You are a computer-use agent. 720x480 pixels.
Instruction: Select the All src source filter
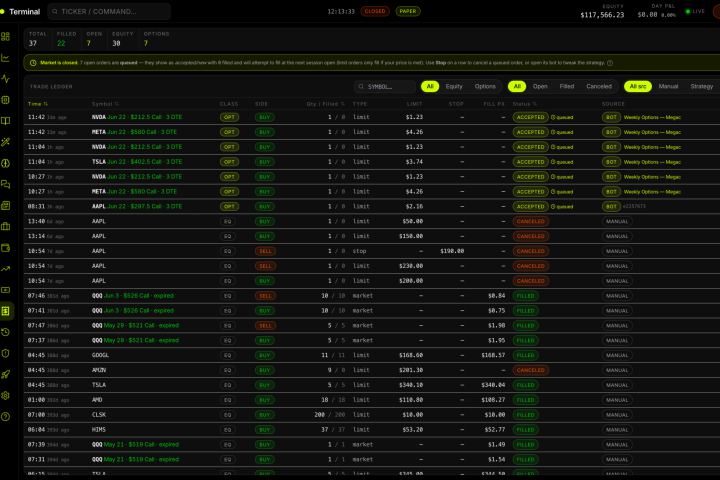pyautogui.click(x=638, y=86)
